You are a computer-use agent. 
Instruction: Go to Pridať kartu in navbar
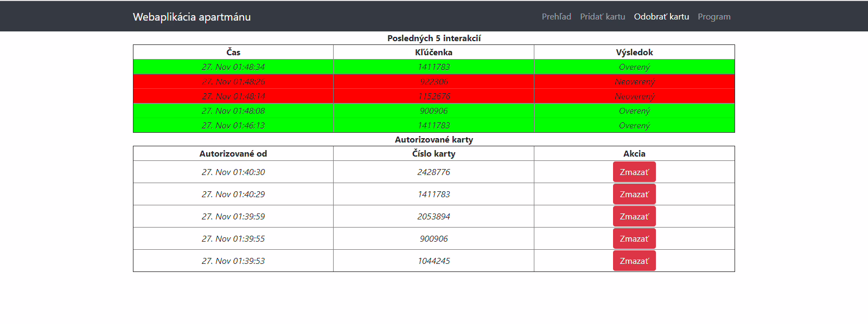[602, 17]
